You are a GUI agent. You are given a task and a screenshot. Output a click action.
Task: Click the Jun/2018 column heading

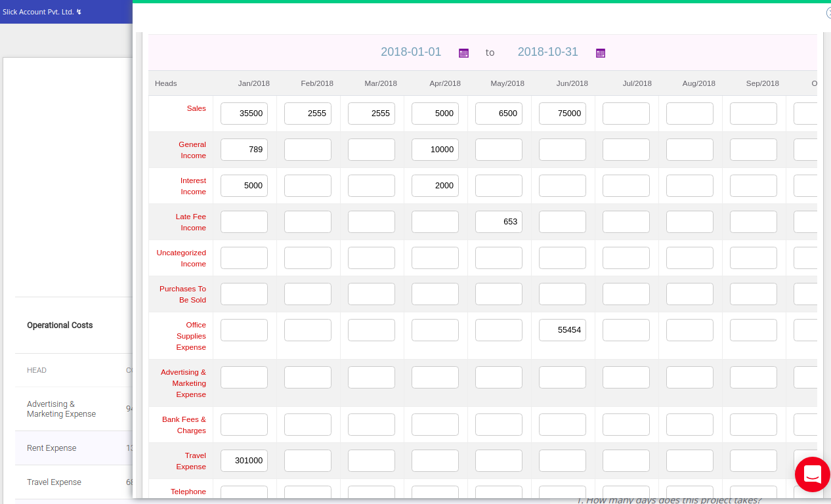pyautogui.click(x=572, y=83)
